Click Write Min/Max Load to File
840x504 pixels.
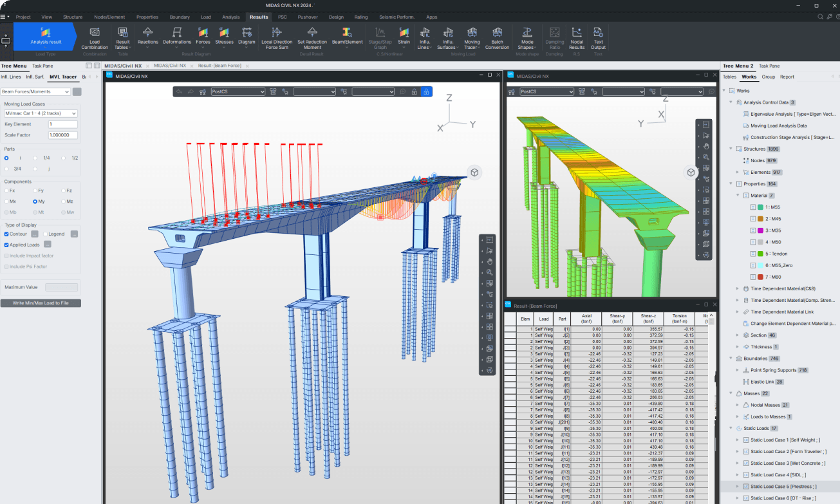point(41,303)
